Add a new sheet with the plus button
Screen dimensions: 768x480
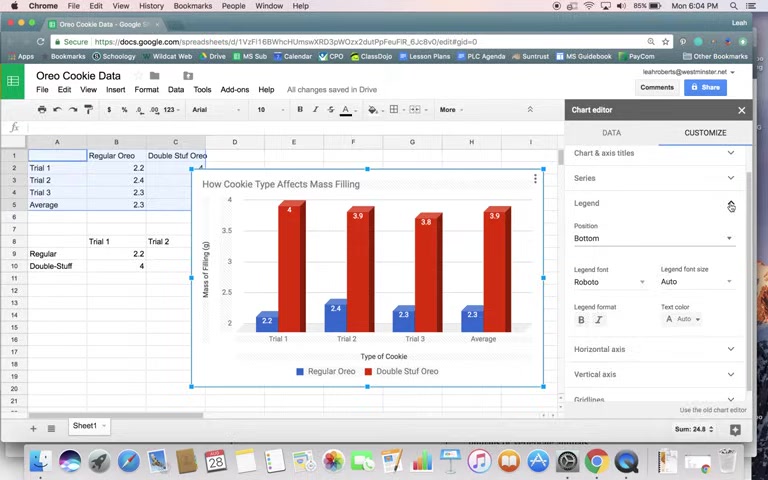[x=33, y=429]
